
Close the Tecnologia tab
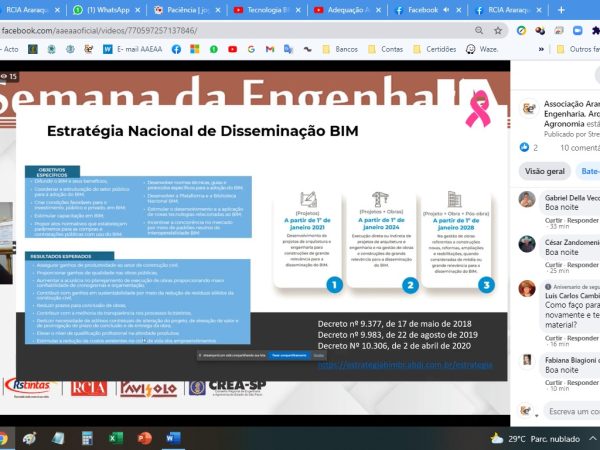(298, 10)
